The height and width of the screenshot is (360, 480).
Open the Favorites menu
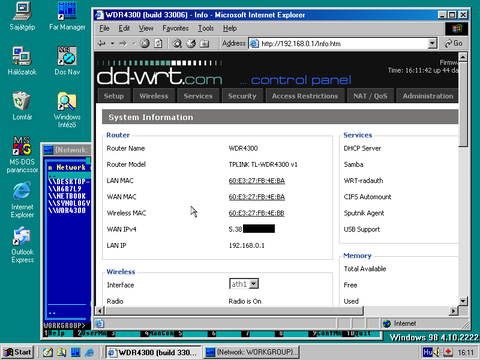point(175,28)
